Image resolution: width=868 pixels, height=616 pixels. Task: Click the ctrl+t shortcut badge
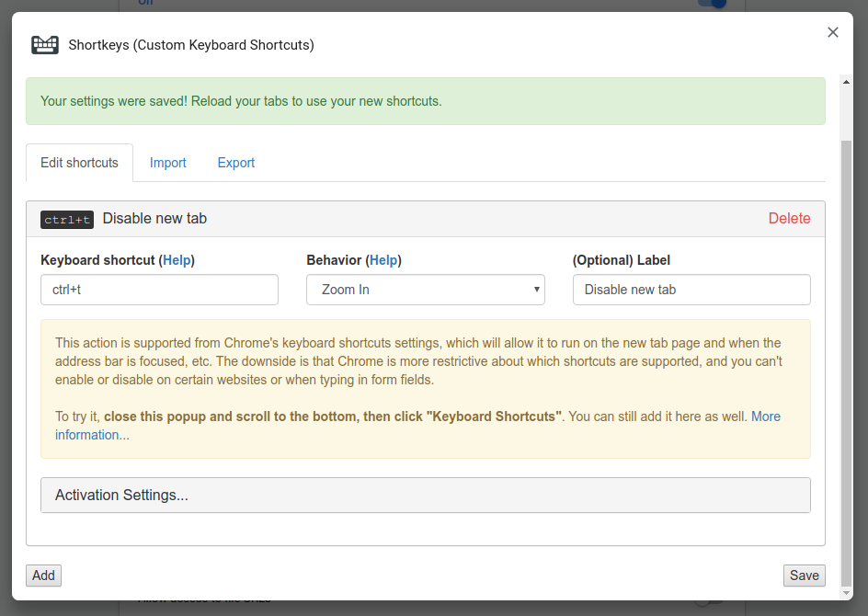tap(67, 220)
